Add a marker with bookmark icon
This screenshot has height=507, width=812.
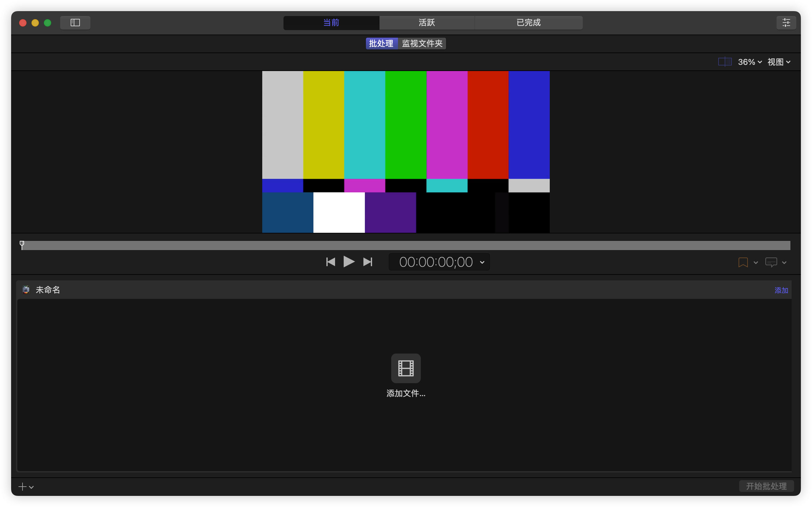pos(743,262)
